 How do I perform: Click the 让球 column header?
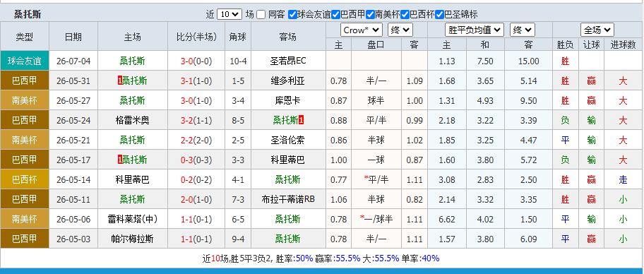[592, 44]
